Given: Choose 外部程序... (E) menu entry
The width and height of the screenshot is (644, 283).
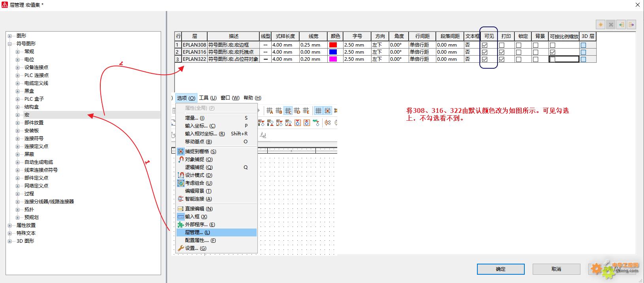Looking at the screenshot, I should pyautogui.click(x=216, y=225).
